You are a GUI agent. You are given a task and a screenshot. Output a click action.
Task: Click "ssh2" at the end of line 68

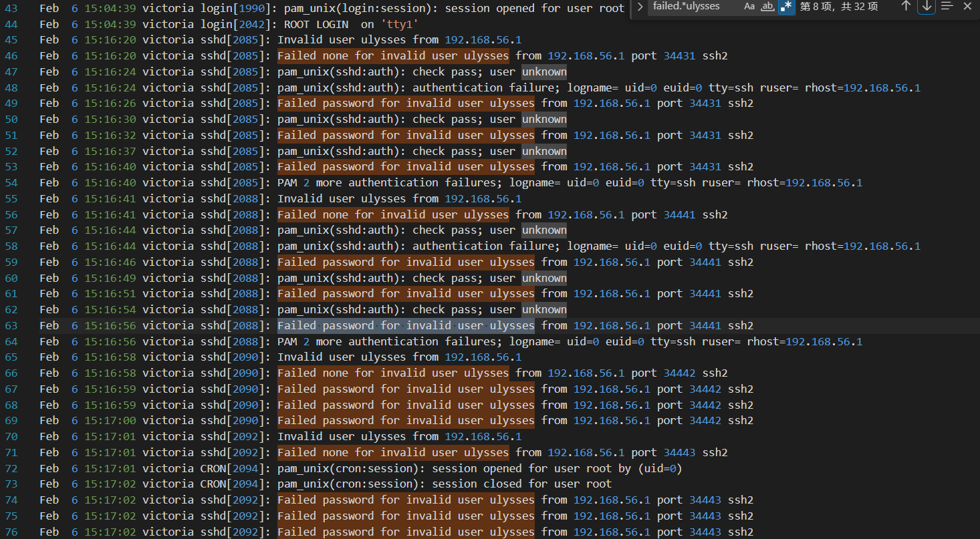(741, 405)
